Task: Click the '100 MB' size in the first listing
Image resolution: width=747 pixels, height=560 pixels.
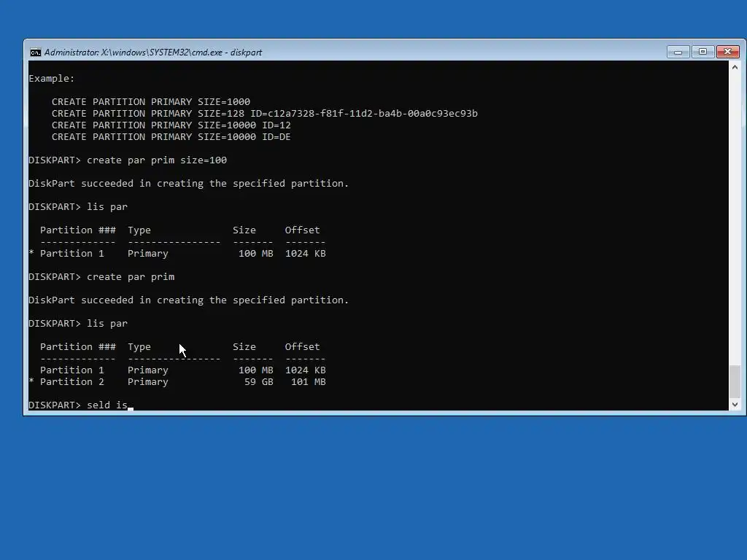Action: (256, 253)
